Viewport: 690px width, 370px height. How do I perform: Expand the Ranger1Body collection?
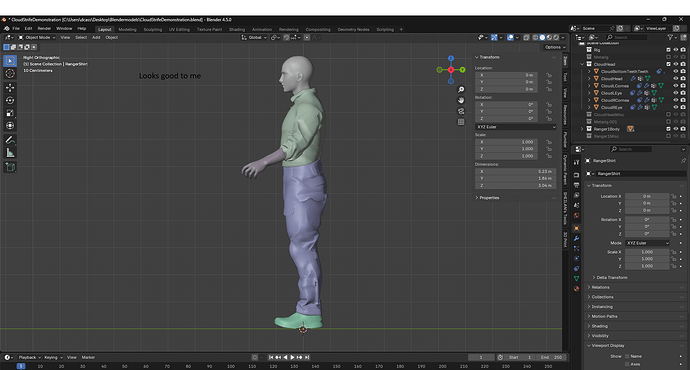[x=582, y=129]
